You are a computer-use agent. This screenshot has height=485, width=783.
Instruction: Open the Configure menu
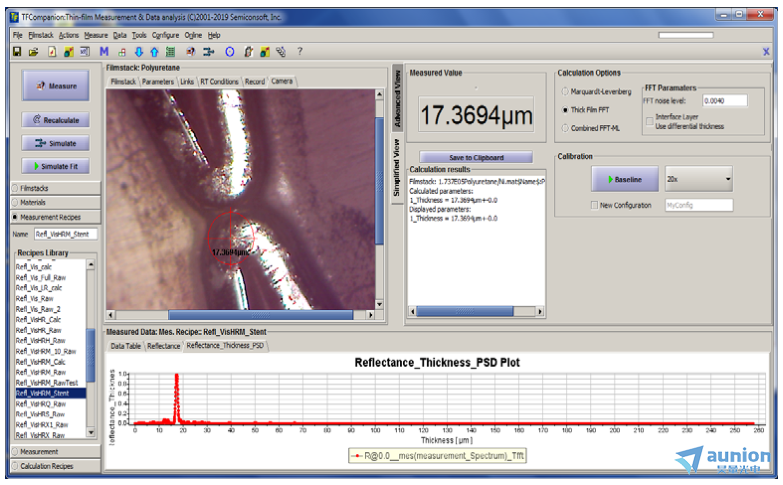point(165,35)
